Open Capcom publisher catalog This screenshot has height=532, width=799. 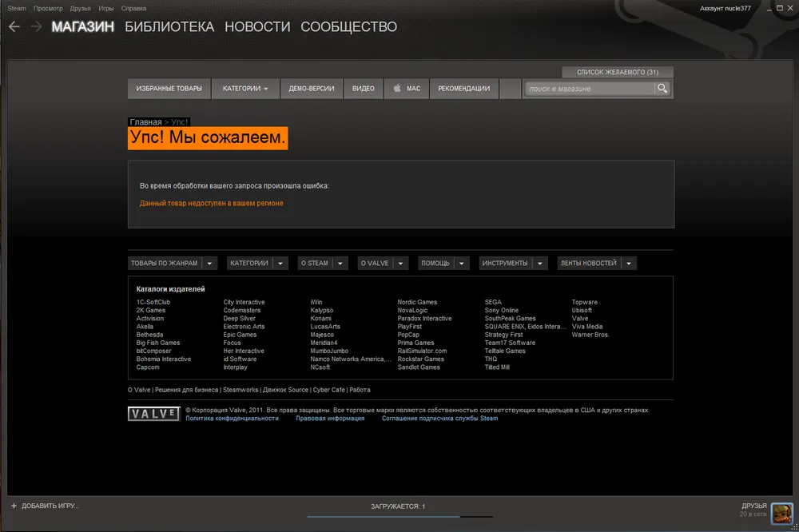click(x=148, y=367)
